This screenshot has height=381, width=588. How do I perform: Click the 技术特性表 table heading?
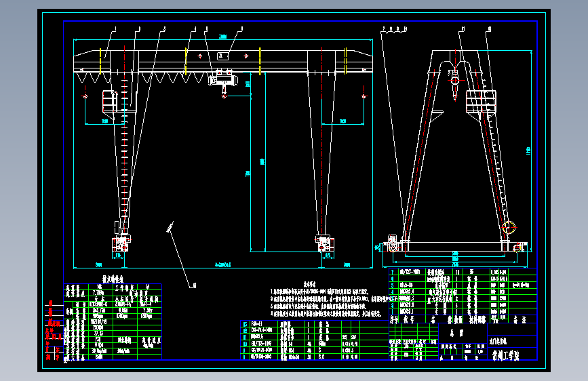pyautogui.click(x=113, y=279)
